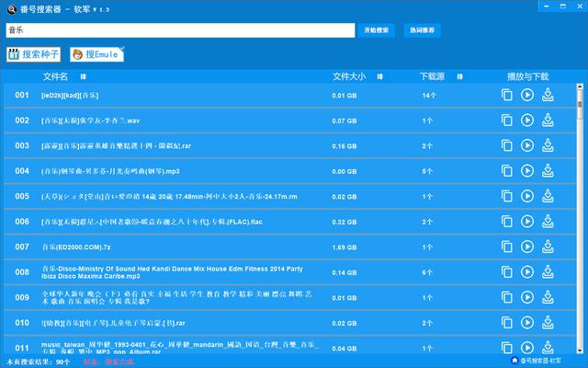The image size is (588, 368).
Task: Copy link for result row 009
Action: point(507,297)
